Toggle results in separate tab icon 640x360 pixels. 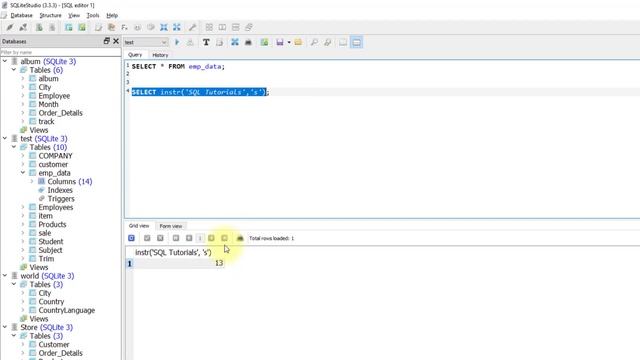tap(343, 42)
